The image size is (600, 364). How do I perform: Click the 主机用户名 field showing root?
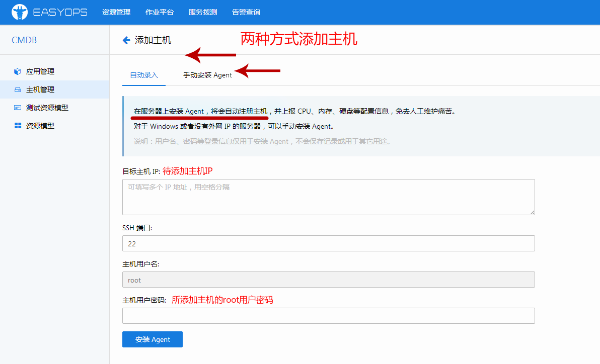pos(327,280)
